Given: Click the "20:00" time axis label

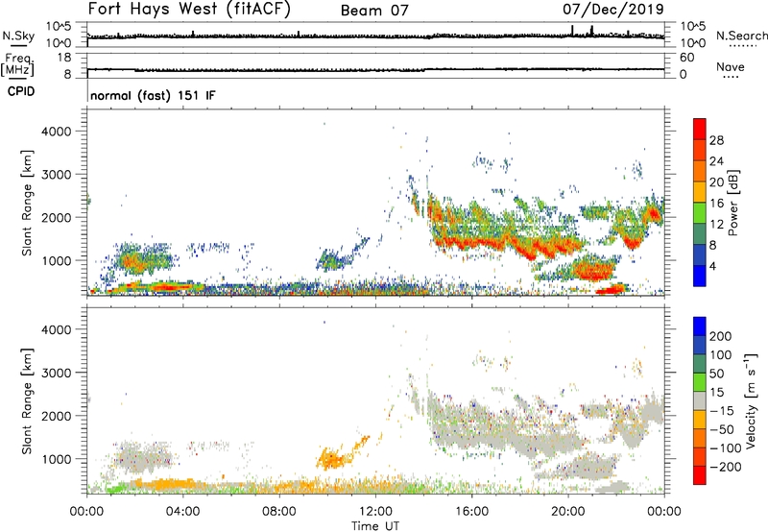Looking at the screenshot, I should 568,512.
